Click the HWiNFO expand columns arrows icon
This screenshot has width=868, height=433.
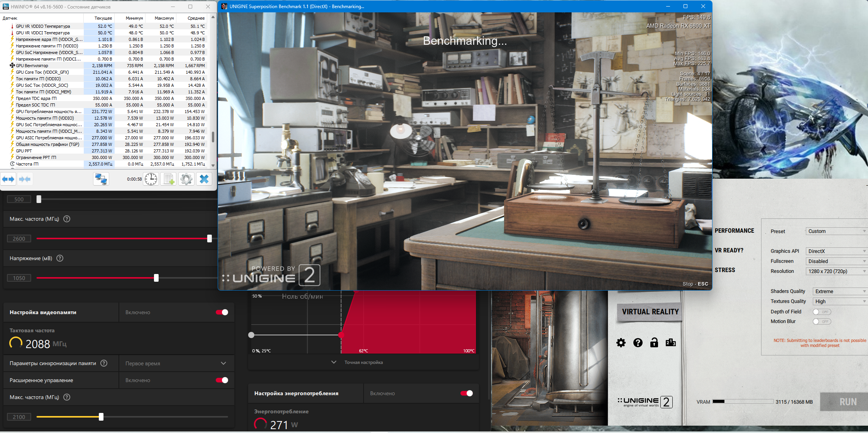tap(8, 179)
